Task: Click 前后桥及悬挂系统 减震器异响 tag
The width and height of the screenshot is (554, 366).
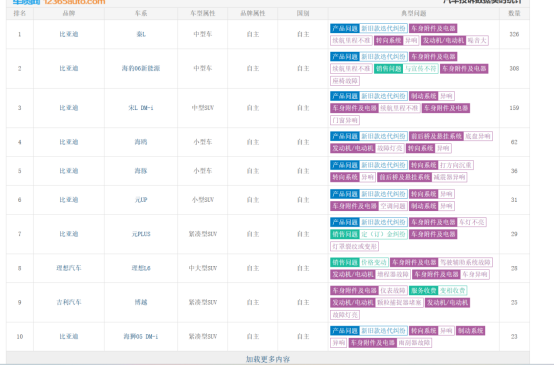Action: tap(422, 177)
